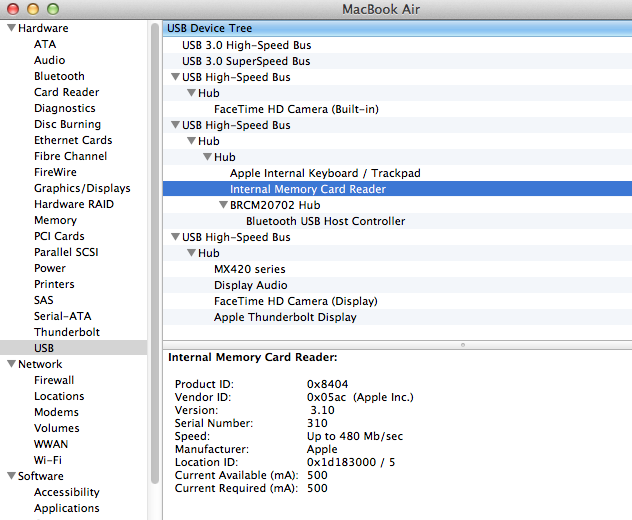Open Firewall under Network

pos(54,380)
